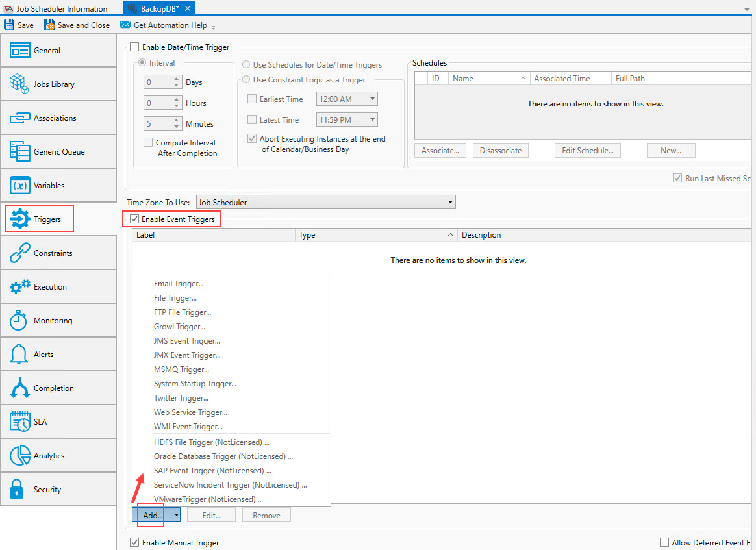Select Web Service Trigger menu item
756x550 pixels.
190,412
